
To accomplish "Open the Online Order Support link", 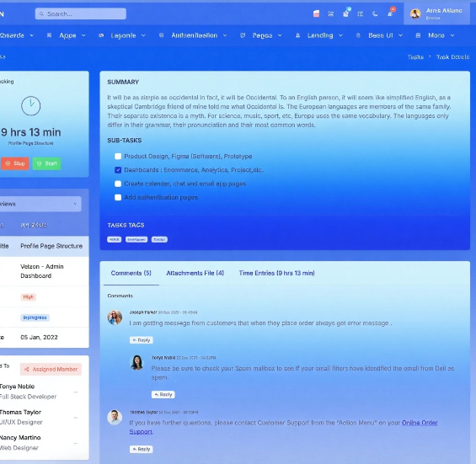I will [x=284, y=427].
